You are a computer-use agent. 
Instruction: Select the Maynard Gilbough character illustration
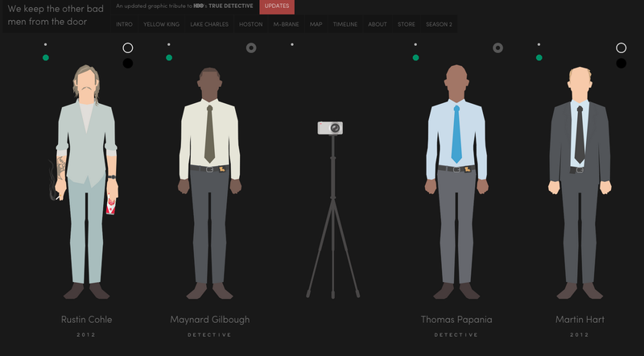(210, 183)
